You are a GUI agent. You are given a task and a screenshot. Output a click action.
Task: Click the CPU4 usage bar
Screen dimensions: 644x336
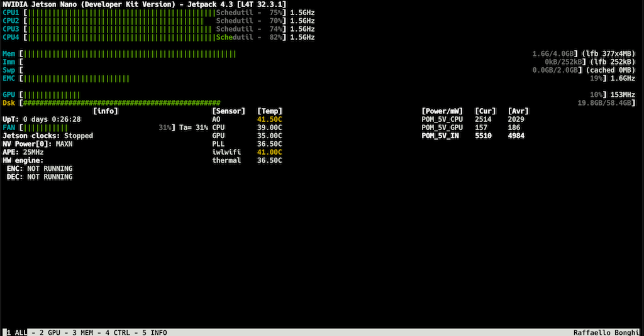point(155,37)
